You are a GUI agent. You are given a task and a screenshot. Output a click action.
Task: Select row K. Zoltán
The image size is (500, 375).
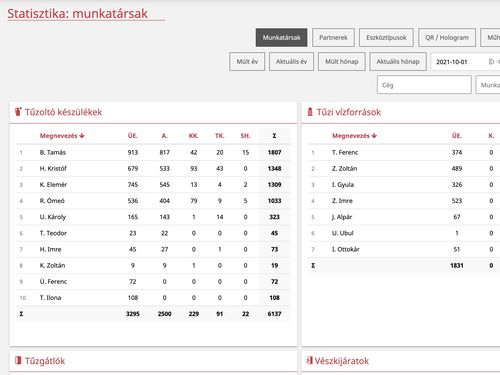(x=153, y=265)
